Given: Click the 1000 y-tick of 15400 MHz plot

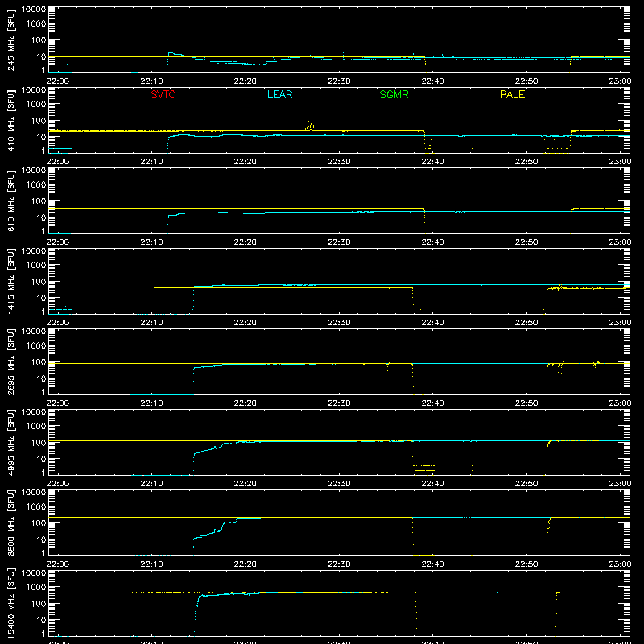Looking at the screenshot, I should pyautogui.click(x=36, y=587).
